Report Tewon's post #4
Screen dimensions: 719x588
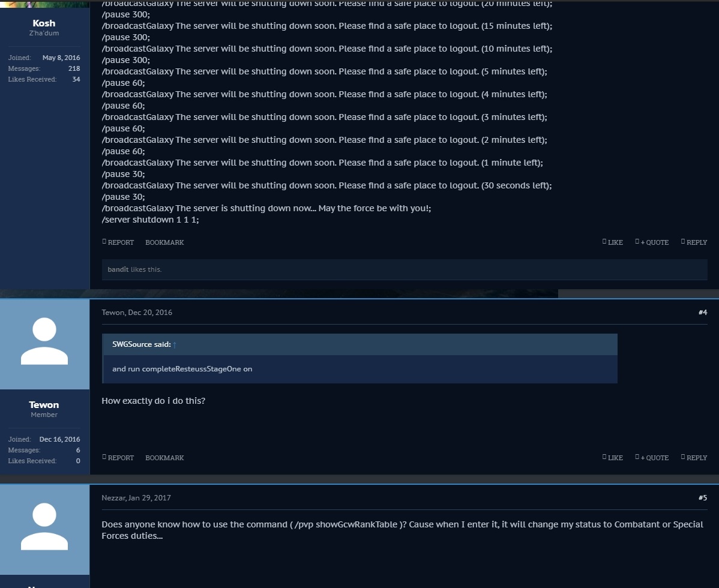click(x=118, y=457)
